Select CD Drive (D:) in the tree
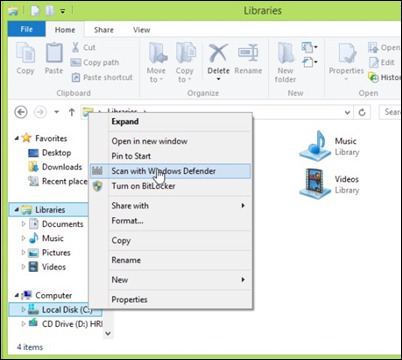 [x=65, y=324]
